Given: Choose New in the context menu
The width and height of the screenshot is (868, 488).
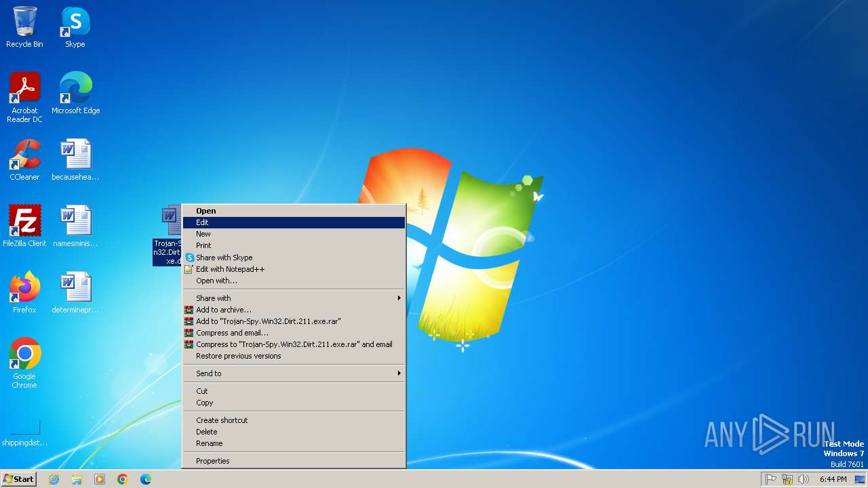Looking at the screenshot, I should [294, 234].
